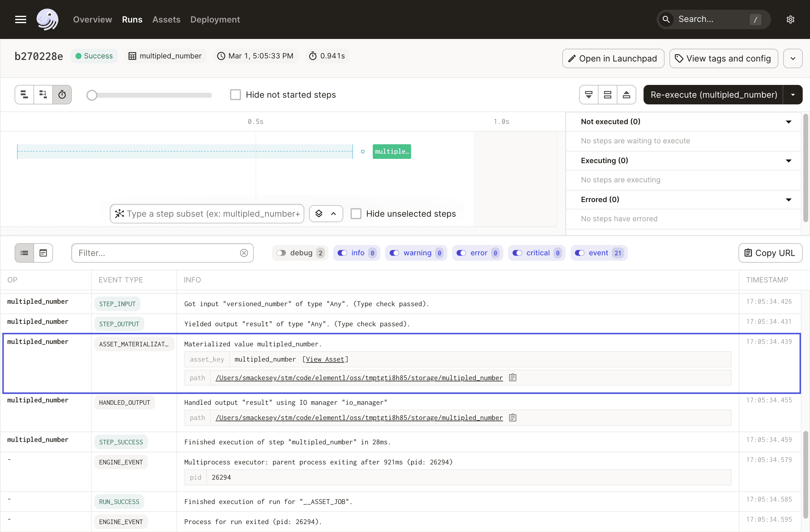Select the flat Gantt view mode icon
Viewport: 810px width, 532px height.
24,95
